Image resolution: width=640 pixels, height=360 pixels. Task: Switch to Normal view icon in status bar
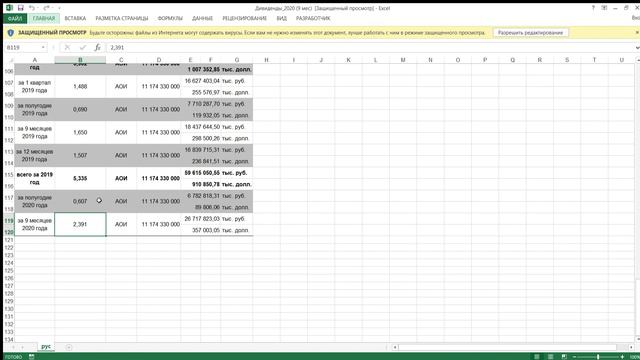(x=537, y=357)
